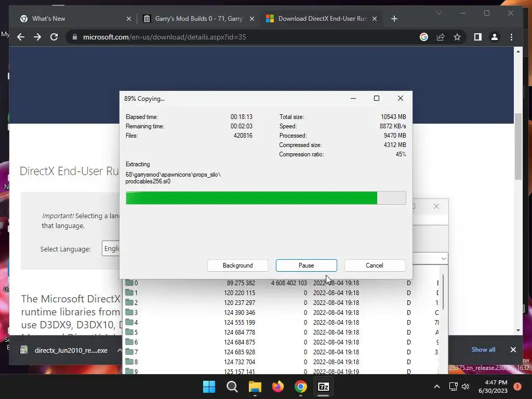Click the Google icon in address bar
The image size is (532, 399).
tap(424, 37)
